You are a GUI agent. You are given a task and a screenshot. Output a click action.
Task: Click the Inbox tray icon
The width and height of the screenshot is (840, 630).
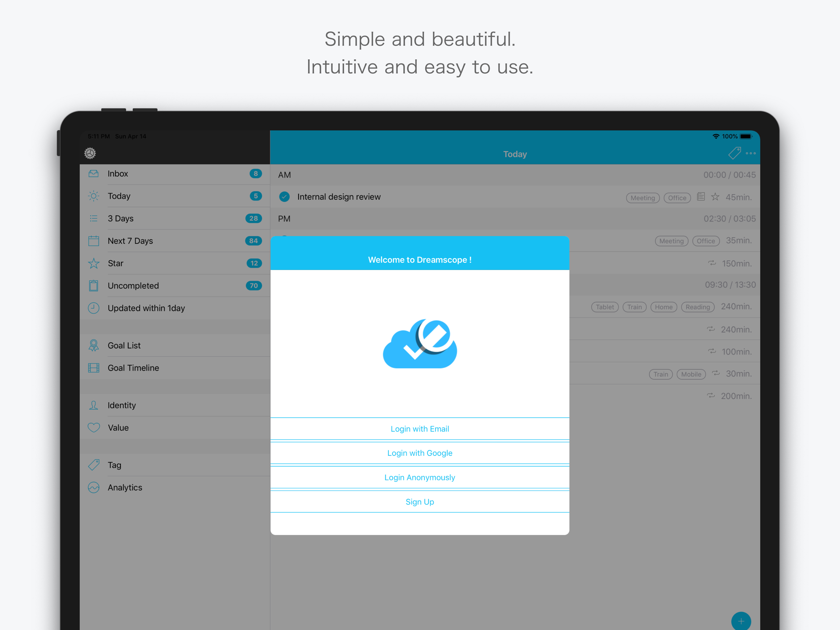coord(93,173)
